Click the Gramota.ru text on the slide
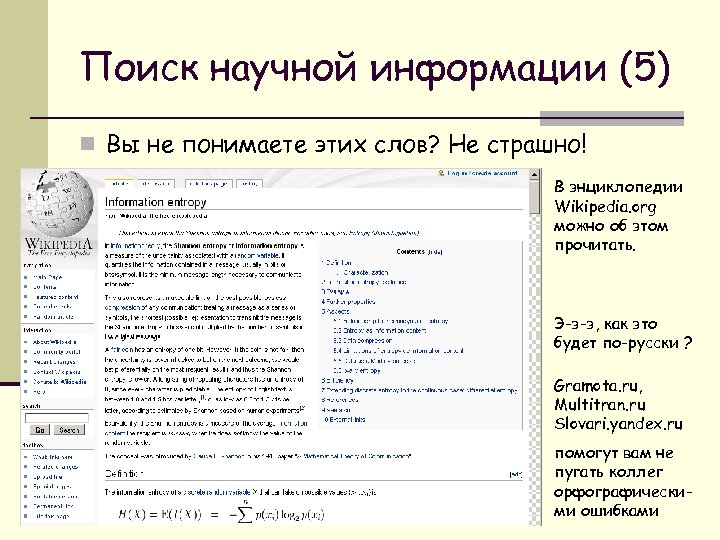720x540 pixels. 598,386
